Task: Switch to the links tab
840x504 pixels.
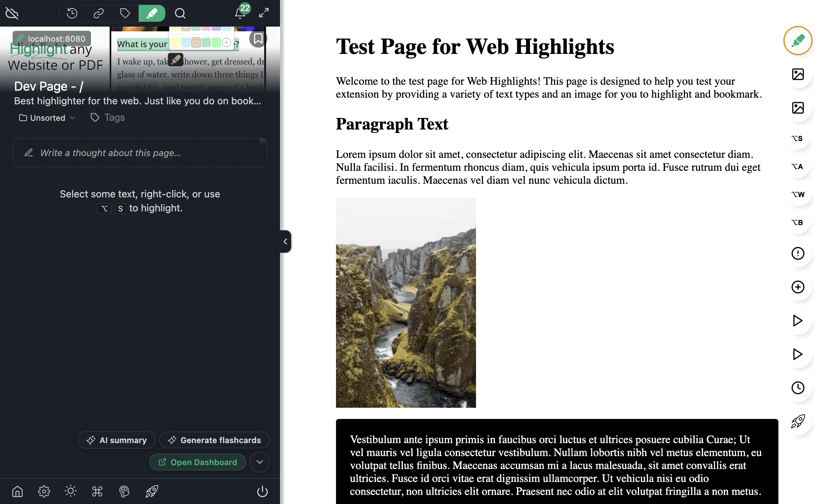Action: (99, 13)
